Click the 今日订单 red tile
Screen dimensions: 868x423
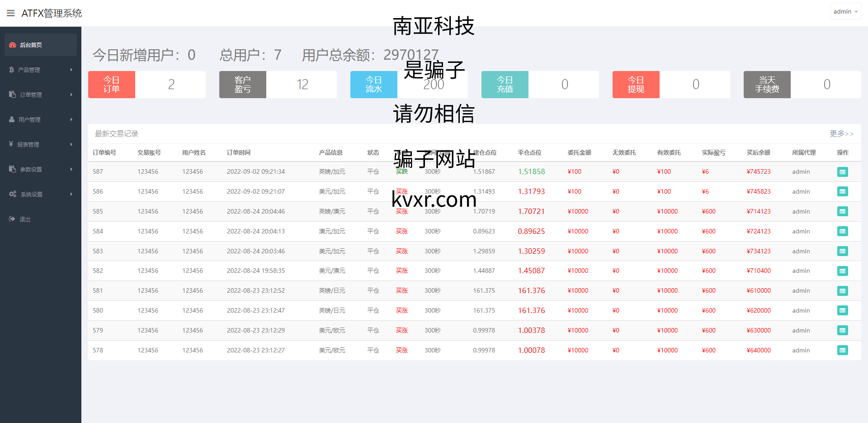coord(112,85)
